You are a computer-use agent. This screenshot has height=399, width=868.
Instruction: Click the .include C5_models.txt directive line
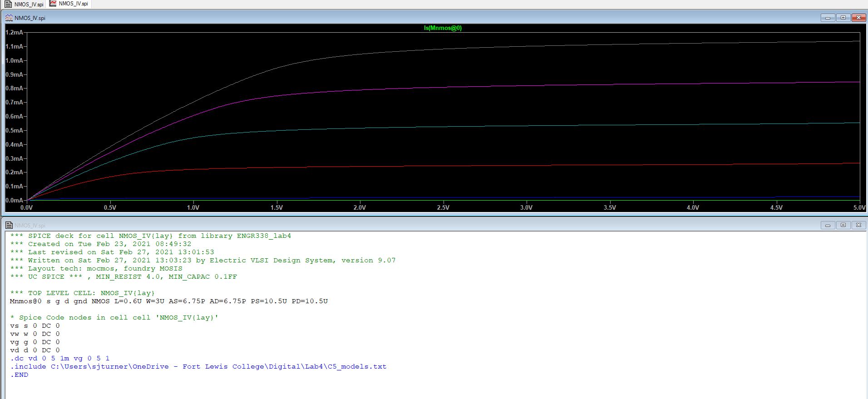coord(198,367)
